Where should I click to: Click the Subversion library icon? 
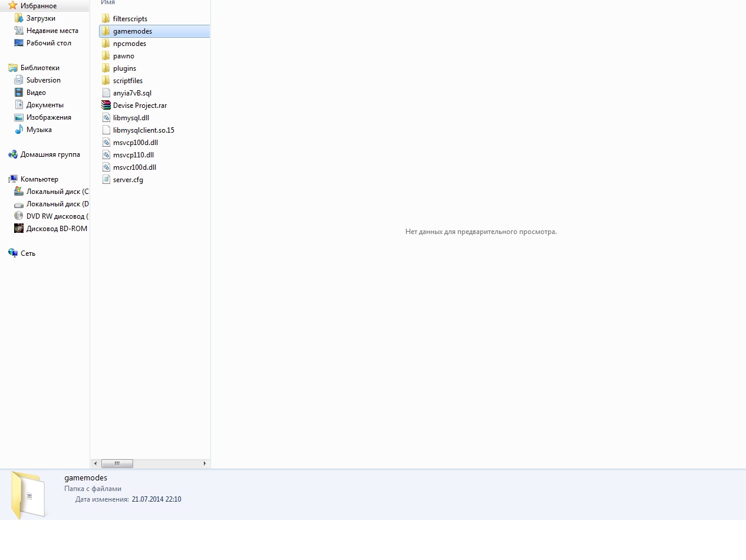click(x=19, y=80)
